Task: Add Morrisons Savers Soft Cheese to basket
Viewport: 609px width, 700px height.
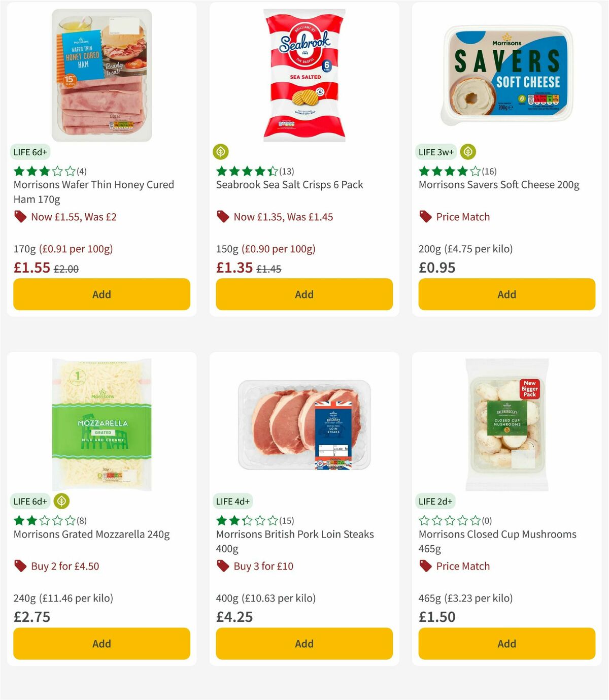Action: pos(506,294)
